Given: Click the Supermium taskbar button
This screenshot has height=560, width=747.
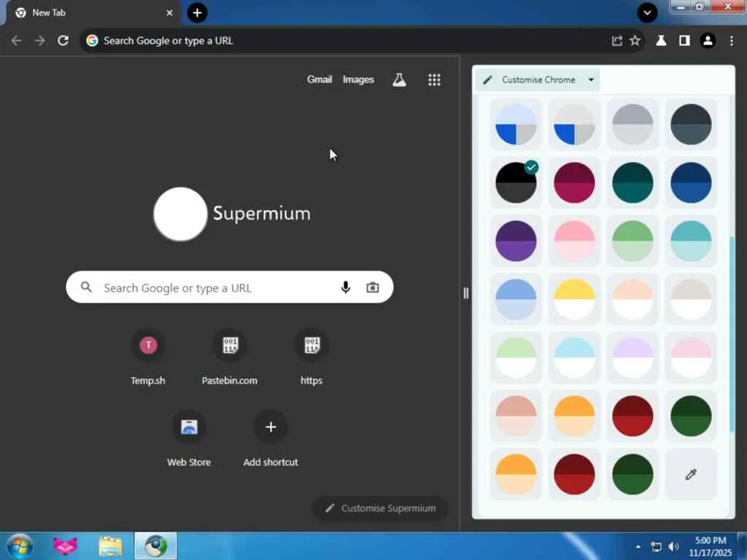Looking at the screenshot, I should [x=156, y=546].
